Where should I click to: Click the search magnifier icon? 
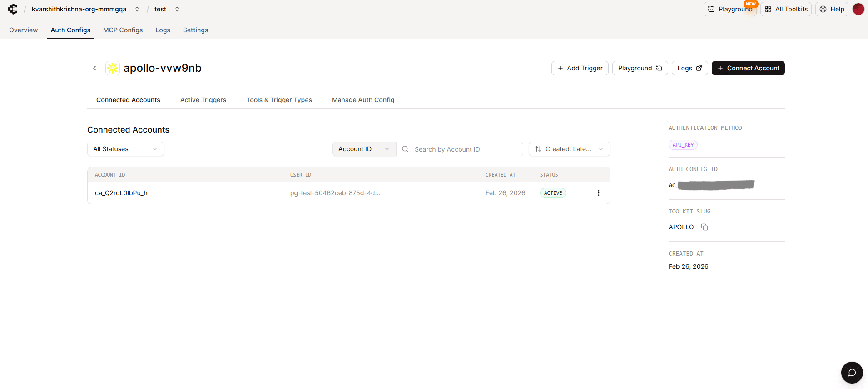click(x=405, y=149)
